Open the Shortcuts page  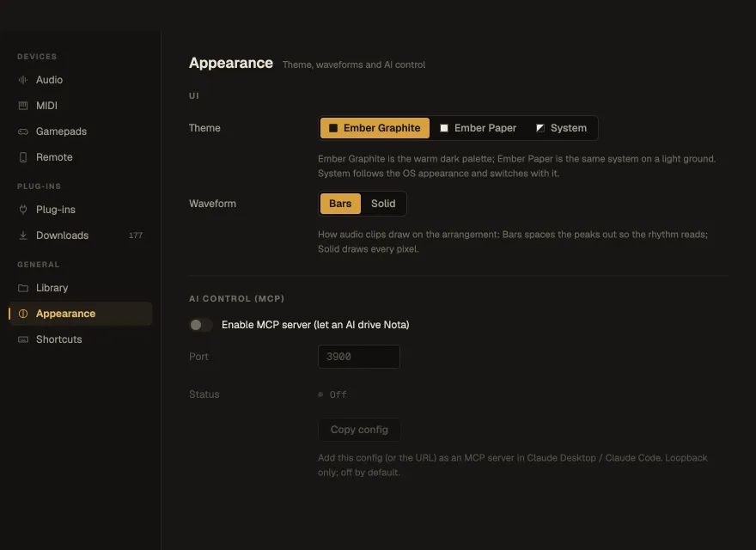coord(80,339)
